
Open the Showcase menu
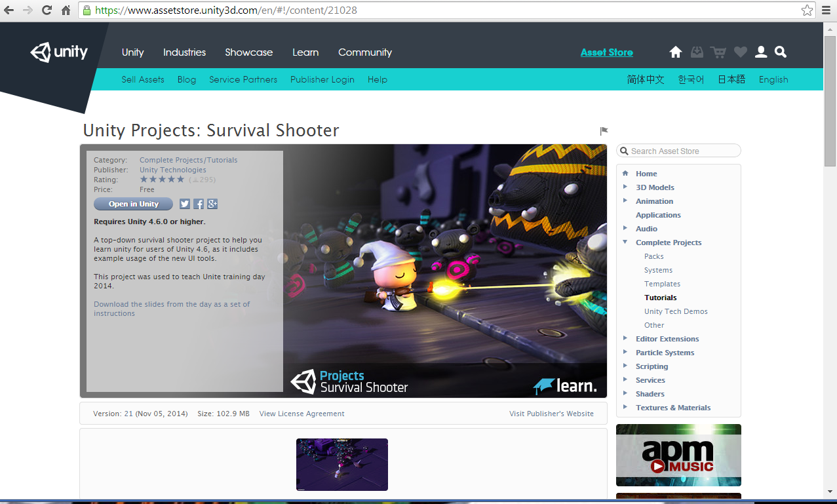coord(249,52)
